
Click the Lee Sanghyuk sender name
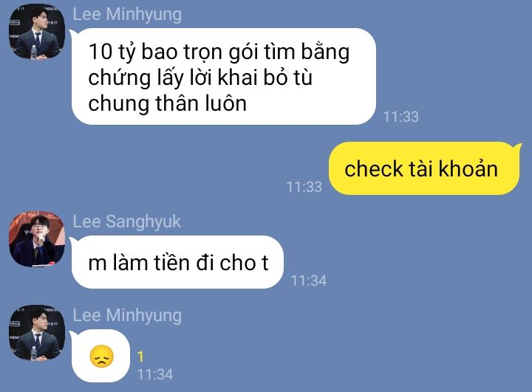(127, 222)
